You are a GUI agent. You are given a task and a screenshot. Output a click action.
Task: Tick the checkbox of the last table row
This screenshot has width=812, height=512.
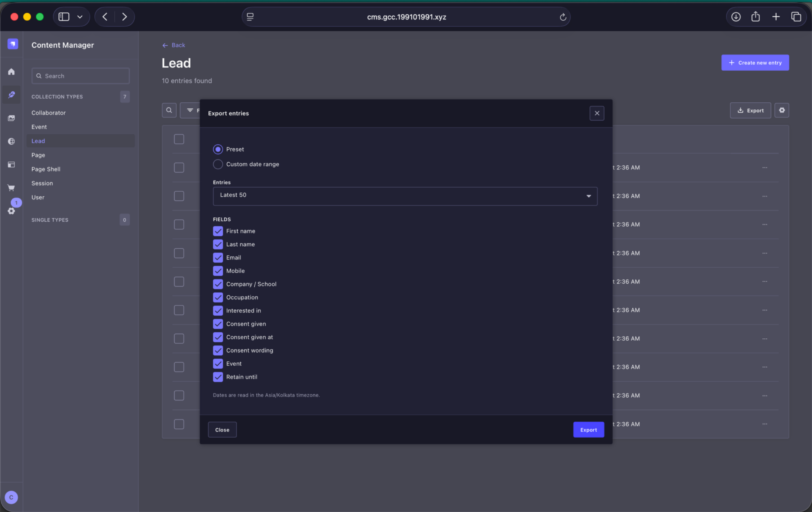tap(179, 424)
